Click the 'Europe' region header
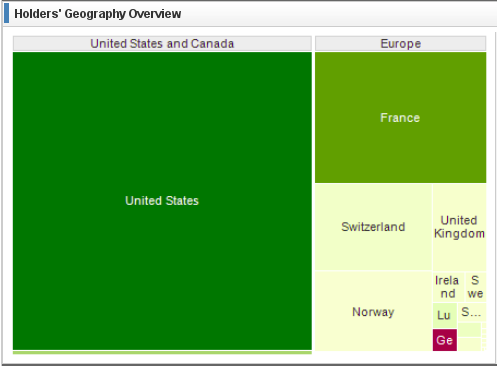 (x=400, y=43)
